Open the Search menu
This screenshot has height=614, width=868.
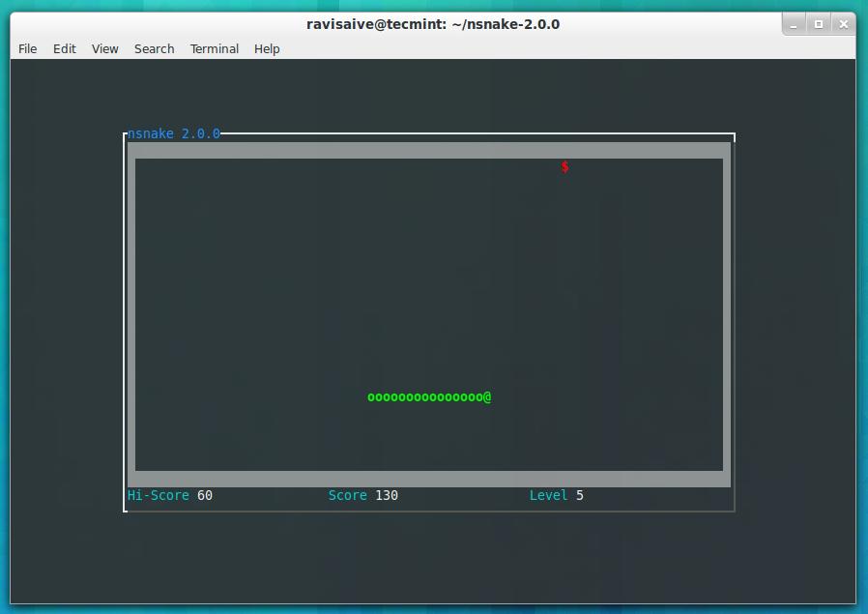tap(154, 48)
